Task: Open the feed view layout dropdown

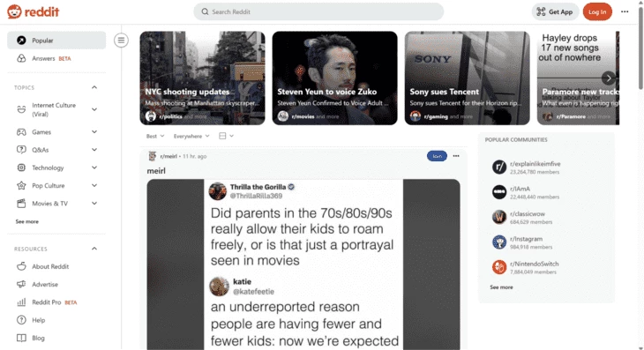Action: point(227,136)
